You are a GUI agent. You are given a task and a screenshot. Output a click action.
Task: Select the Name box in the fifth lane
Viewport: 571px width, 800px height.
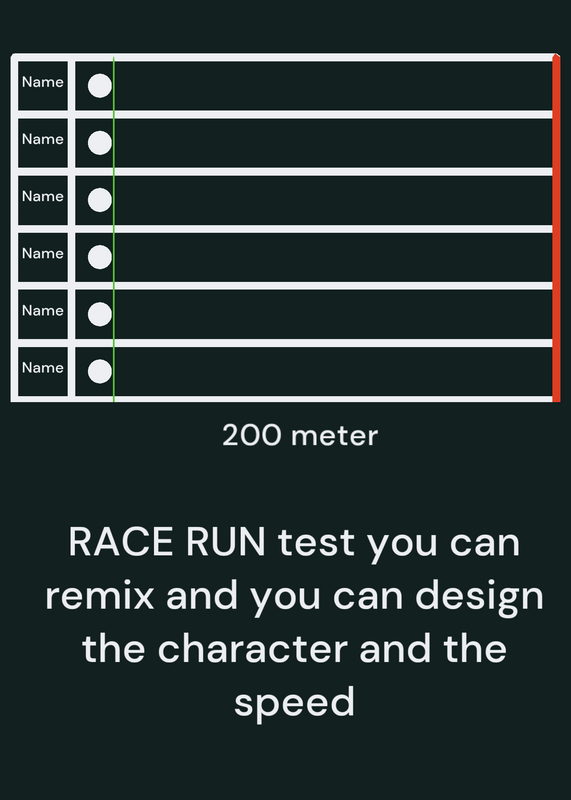[43, 314]
